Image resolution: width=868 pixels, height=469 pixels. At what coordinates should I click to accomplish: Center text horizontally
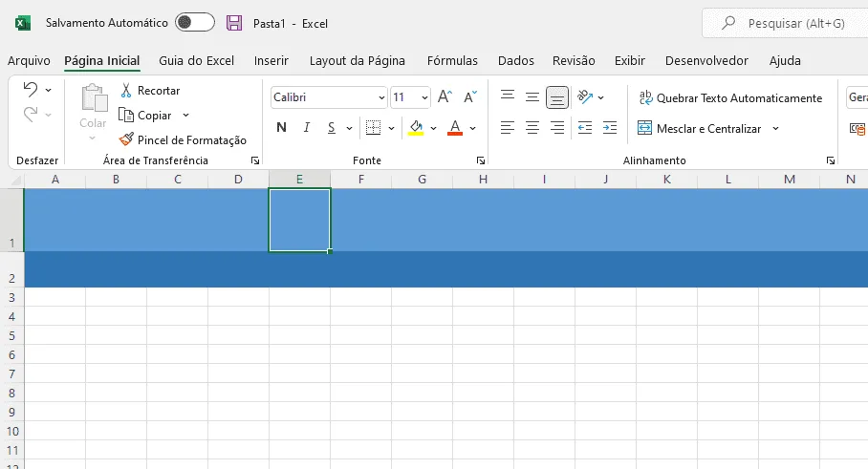point(532,128)
